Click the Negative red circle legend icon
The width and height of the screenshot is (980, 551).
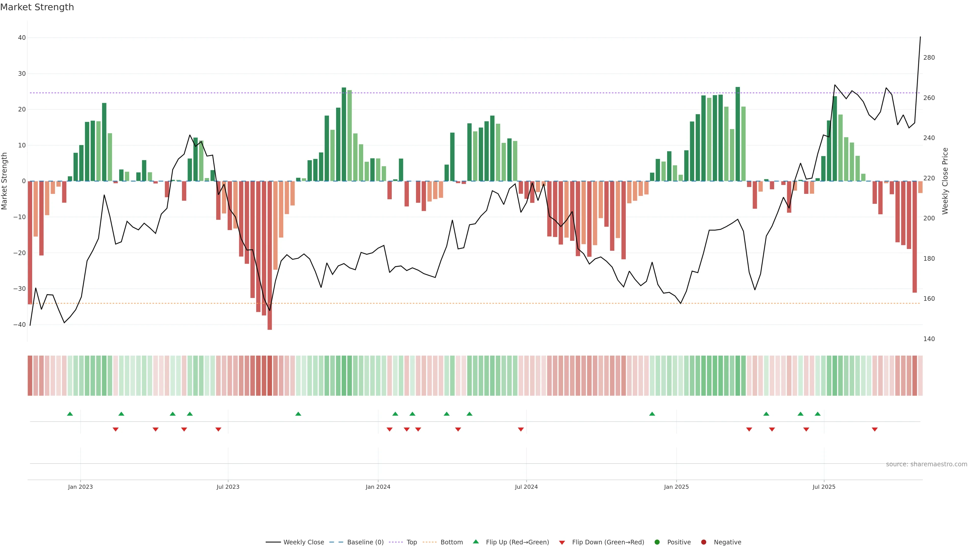click(703, 542)
